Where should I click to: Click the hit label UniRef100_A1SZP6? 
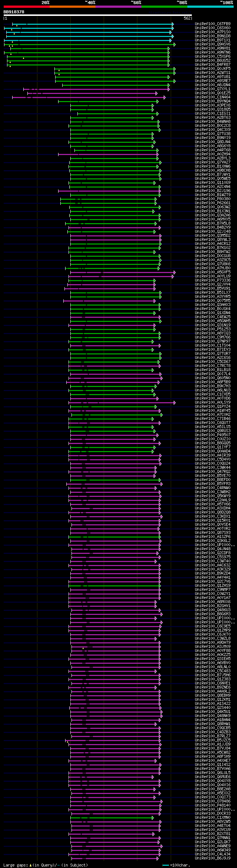coord(213,537)
